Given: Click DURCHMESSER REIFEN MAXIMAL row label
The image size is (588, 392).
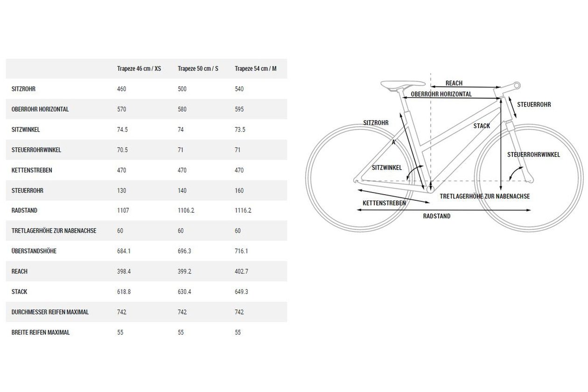Looking at the screenshot, I should coord(50,312).
